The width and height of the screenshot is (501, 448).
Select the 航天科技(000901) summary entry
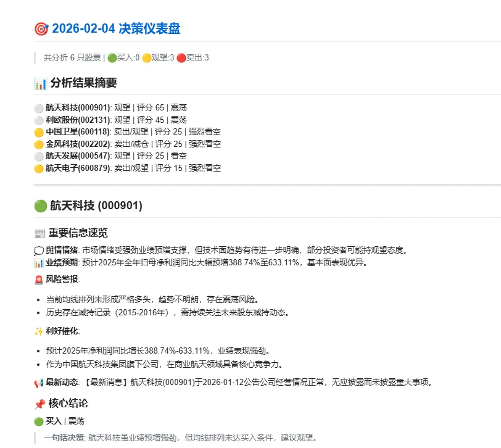coord(116,108)
